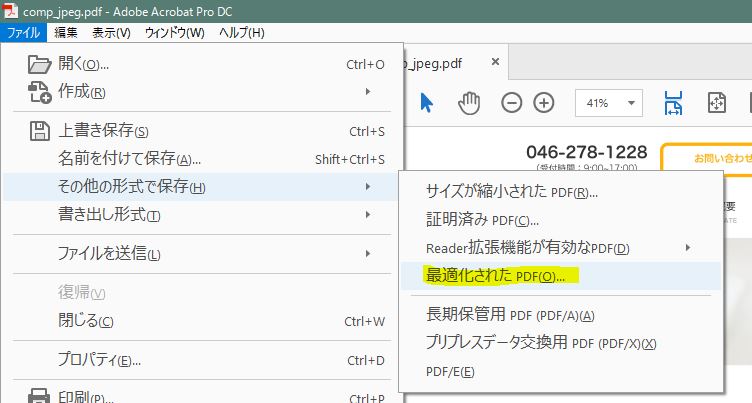The height and width of the screenshot is (403, 752).
Task: Zoom in with the plus icon
Action: point(544,103)
